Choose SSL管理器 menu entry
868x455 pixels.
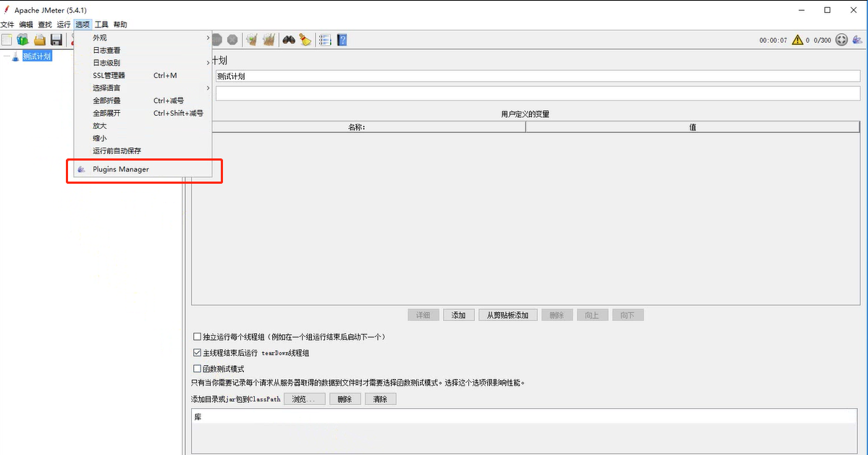click(143, 75)
